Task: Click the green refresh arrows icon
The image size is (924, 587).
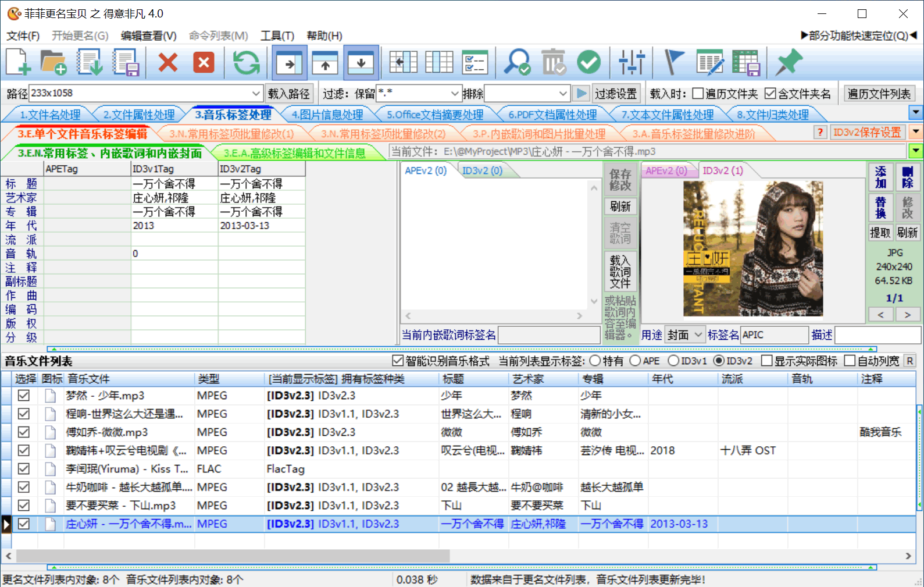Action: tap(246, 62)
